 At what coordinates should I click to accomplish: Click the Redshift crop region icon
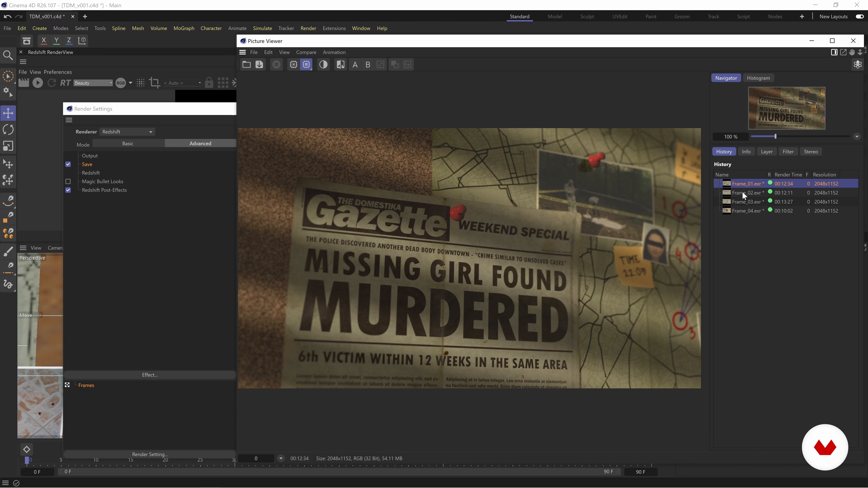[155, 83]
